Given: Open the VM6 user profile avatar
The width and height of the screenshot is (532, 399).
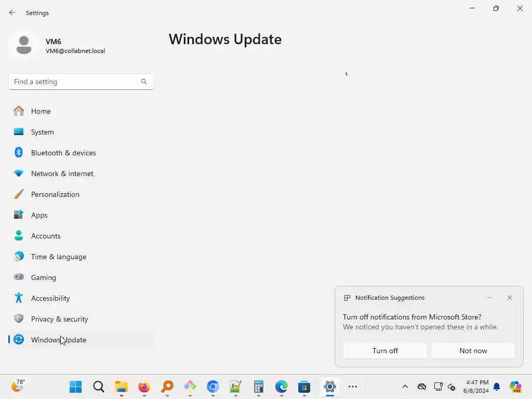Looking at the screenshot, I should pyautogui.click(x=24, y=45).
